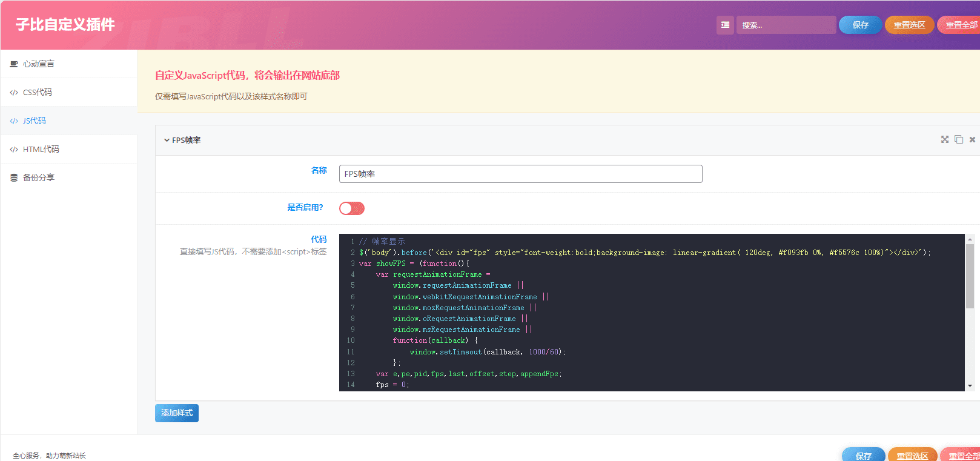Click the move/sort icon on FPS帧率 panel
The height and width of the screenshot is (461, 980).
click(x=944, y=139)
